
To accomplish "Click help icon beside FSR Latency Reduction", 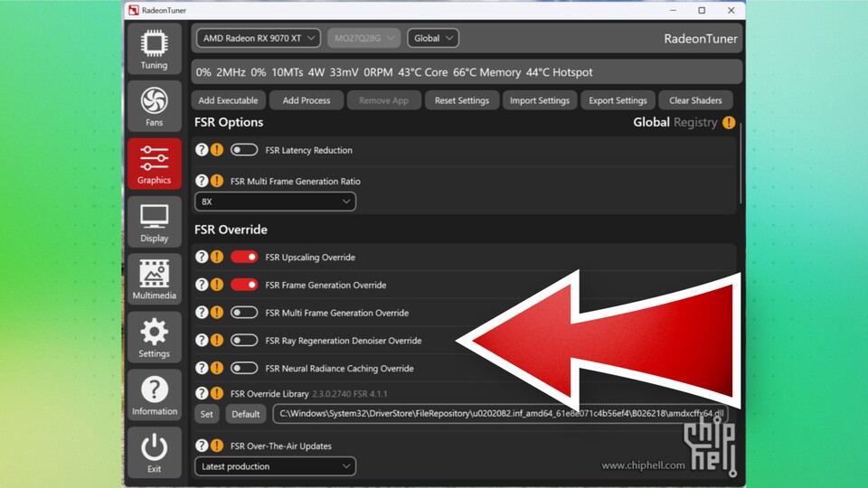I will coord(202,150).
